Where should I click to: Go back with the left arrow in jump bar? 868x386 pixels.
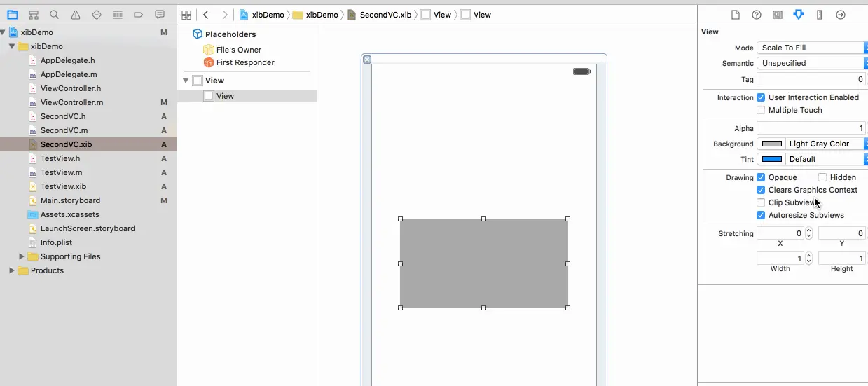point(206,15)
